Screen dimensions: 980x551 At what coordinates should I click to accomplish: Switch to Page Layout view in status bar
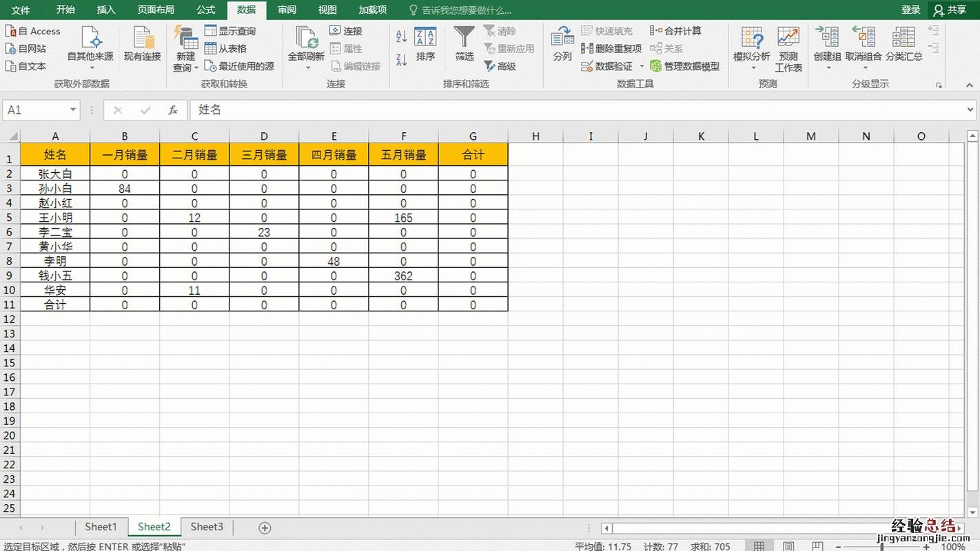click(x=788, y=546)
